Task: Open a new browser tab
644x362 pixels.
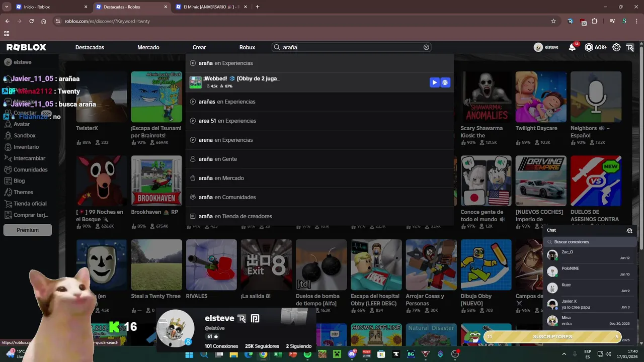Action: click(x=257, y=7)
